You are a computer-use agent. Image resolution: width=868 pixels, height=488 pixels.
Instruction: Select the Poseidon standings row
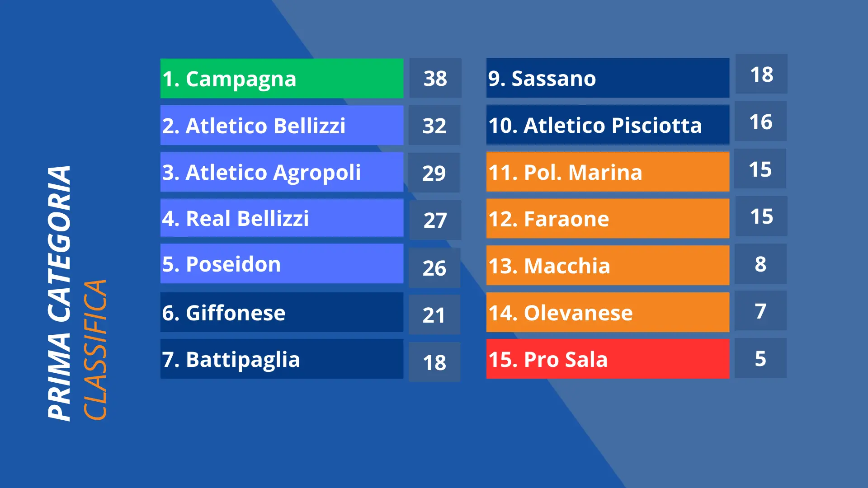282,264
